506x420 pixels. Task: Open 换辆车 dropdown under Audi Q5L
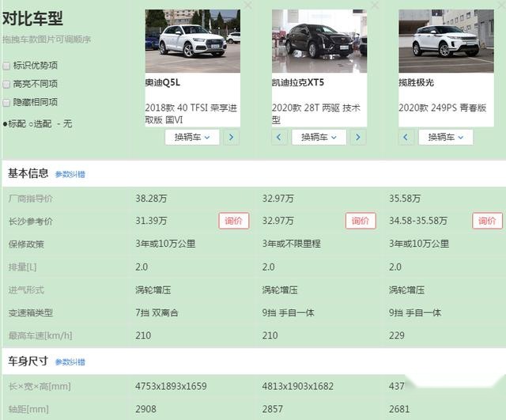coord(192,137)
